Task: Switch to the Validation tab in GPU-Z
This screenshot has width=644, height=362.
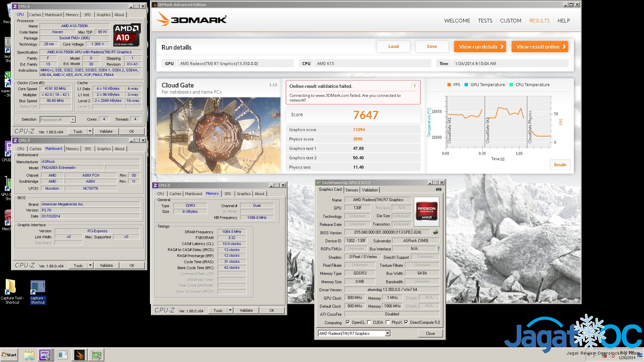Action: pyautogui.click(x=370, y=190)
